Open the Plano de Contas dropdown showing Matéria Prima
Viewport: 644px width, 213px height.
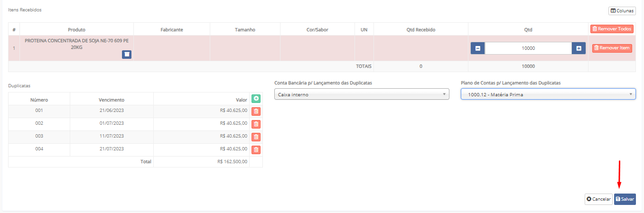pyautogui.click(x=548, y=94)
